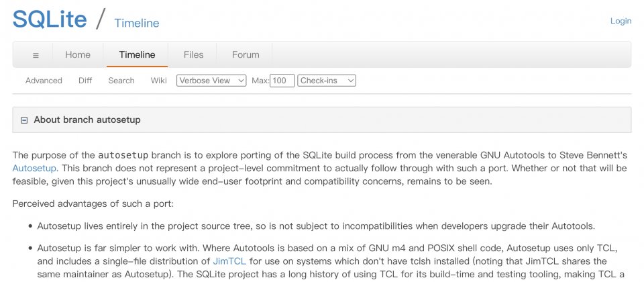The width and height of the screenshot is (644, 282).
Task: Click the Timeline page heading
Action: tap(137, 23)
